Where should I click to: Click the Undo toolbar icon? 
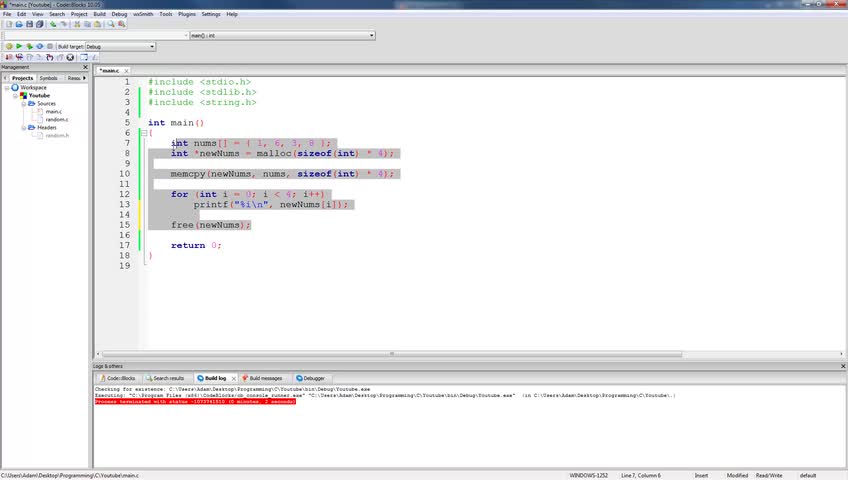pos(54,24)
